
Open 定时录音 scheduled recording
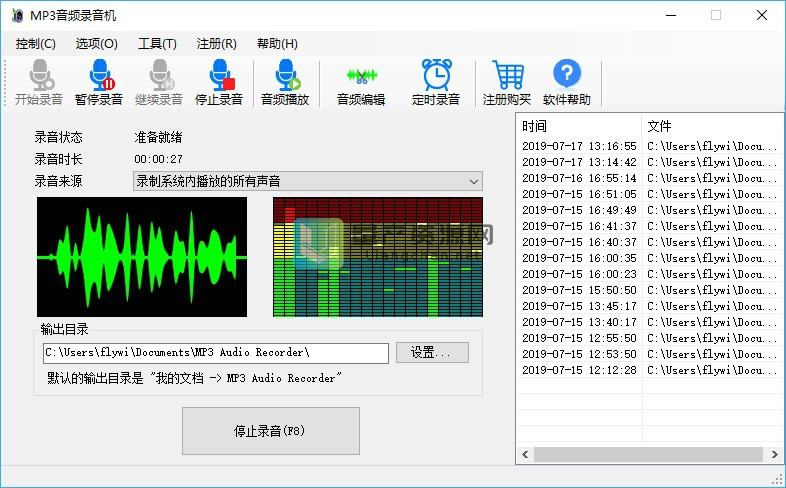[x=436, y=82]
